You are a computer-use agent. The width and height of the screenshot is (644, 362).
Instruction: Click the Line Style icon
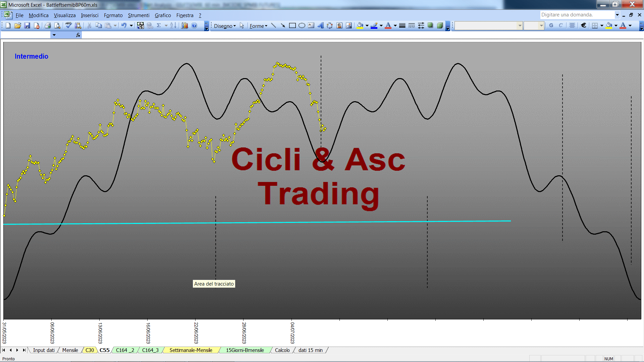pyautogui.click(x=402, y=25)
